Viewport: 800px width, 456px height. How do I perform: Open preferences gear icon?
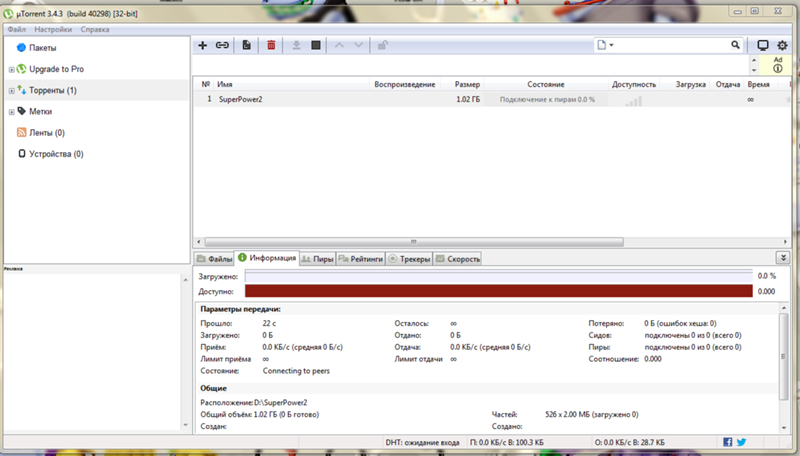tap(782, 45)
